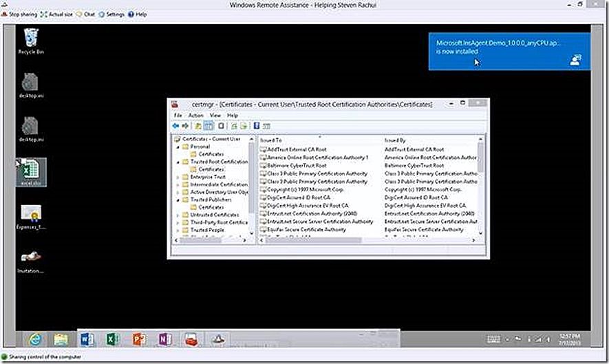Collapse Trusted Root Certification Authorities node
609x364 pixels.
point(178,162)
